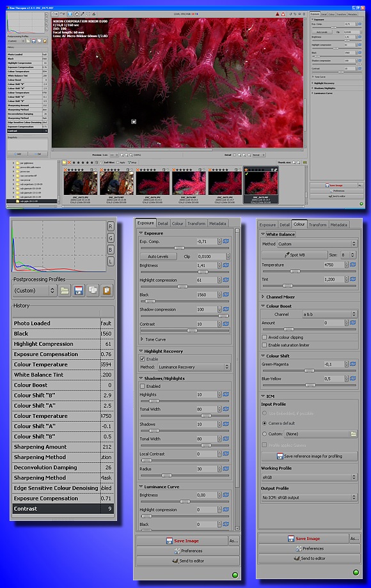Click Save Image in enlarged Exposure panel
Viewport: 371px width, 588px height.
tap(182, 541)
